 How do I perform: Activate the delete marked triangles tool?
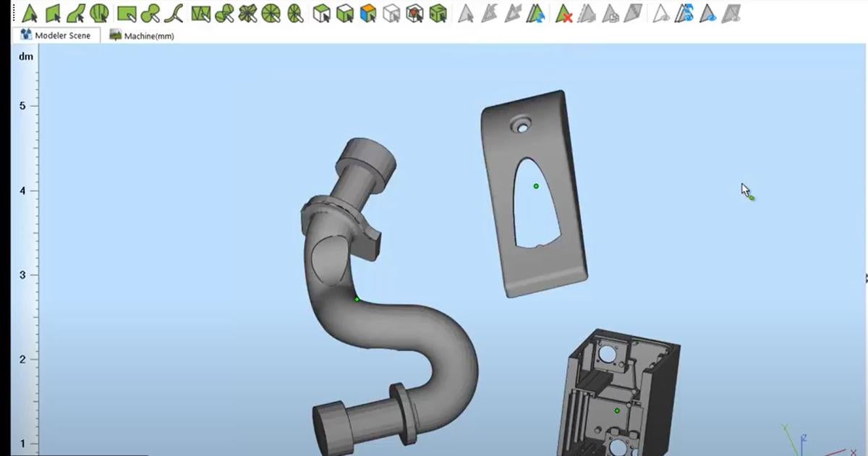[563, 12]
